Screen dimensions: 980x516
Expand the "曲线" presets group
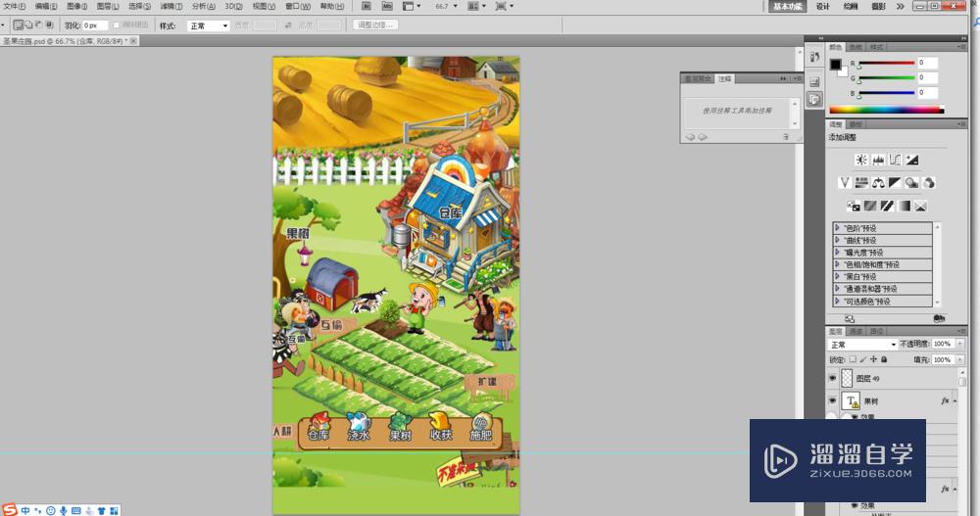pyautogui.click(x=838, y=240)
